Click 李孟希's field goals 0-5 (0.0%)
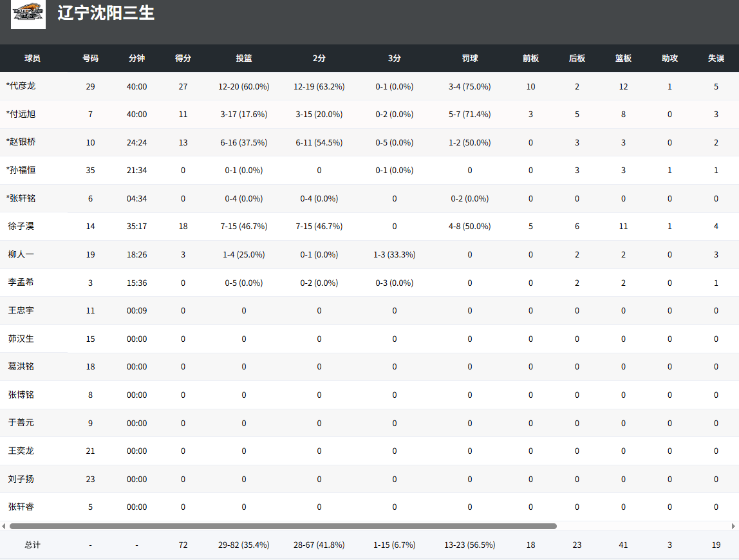 point(244,283)
